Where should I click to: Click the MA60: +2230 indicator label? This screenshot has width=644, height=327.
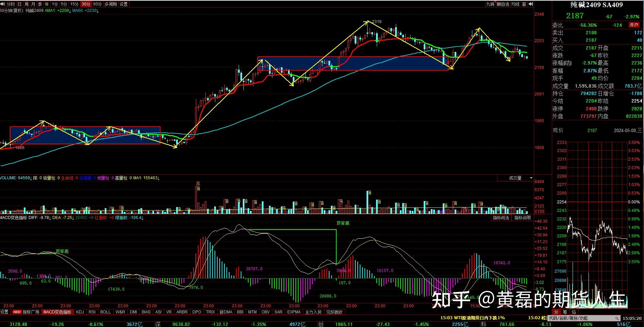[x=85, y=11]
